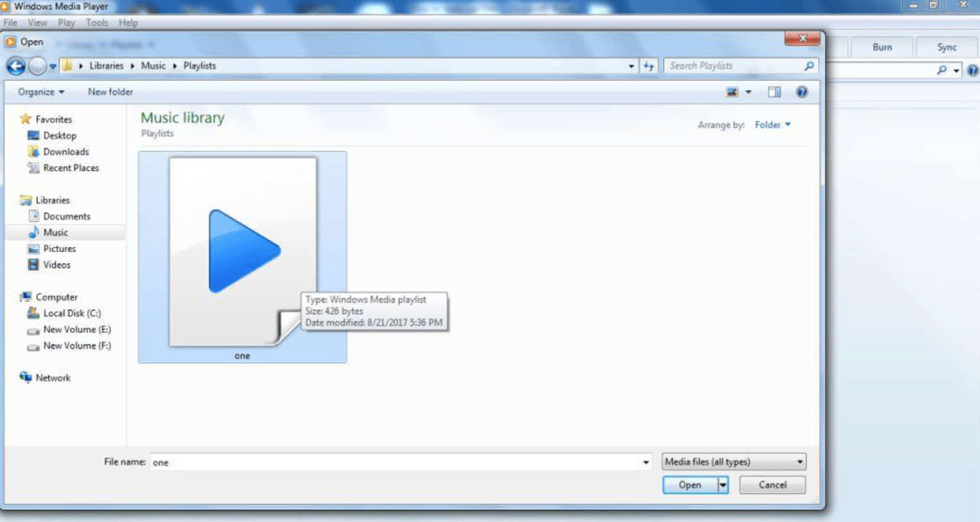Click the Cancel button
The width and height of the screenshot is (980, 522).
pyautogui.click(x=772, y=485)
